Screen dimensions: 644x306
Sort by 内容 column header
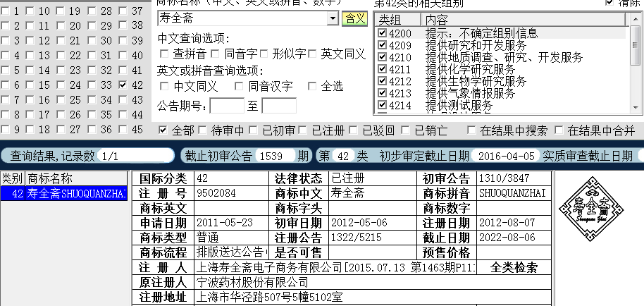click(523, 19)
